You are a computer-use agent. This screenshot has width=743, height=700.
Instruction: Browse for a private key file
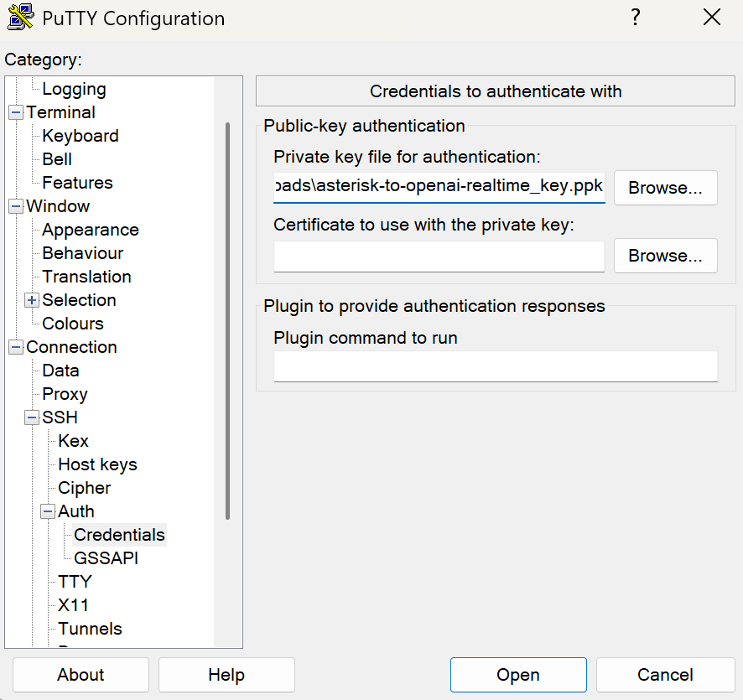665,188
